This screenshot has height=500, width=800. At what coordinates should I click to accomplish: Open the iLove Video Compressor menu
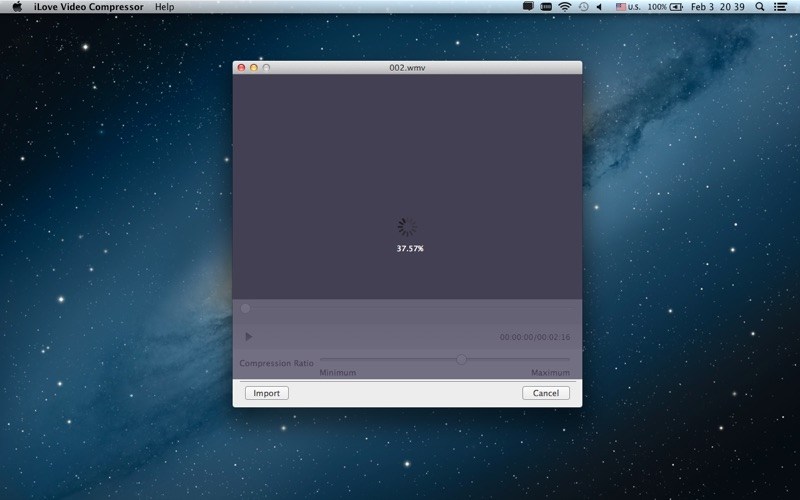pos(89,7)
